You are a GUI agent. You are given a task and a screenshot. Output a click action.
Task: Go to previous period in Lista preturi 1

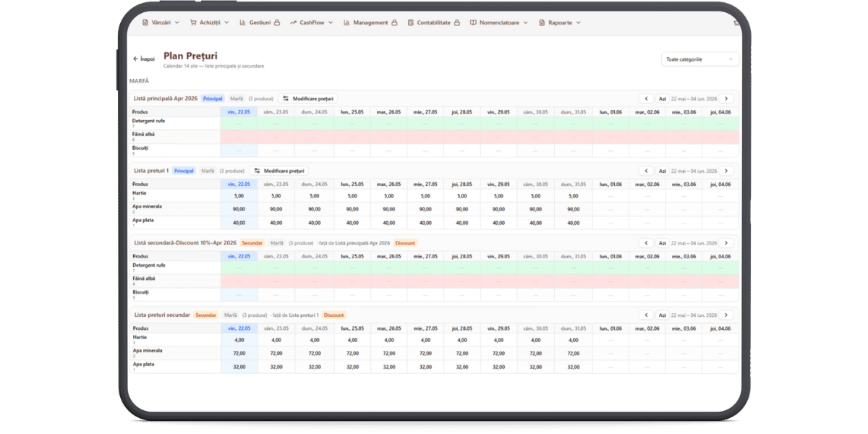[645, 171]
